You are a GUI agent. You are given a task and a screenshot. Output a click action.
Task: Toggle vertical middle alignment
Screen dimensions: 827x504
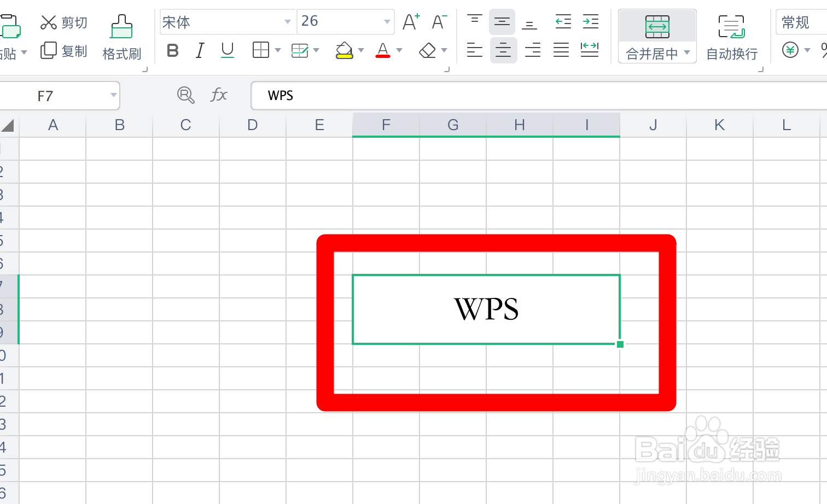coord(502,22)
